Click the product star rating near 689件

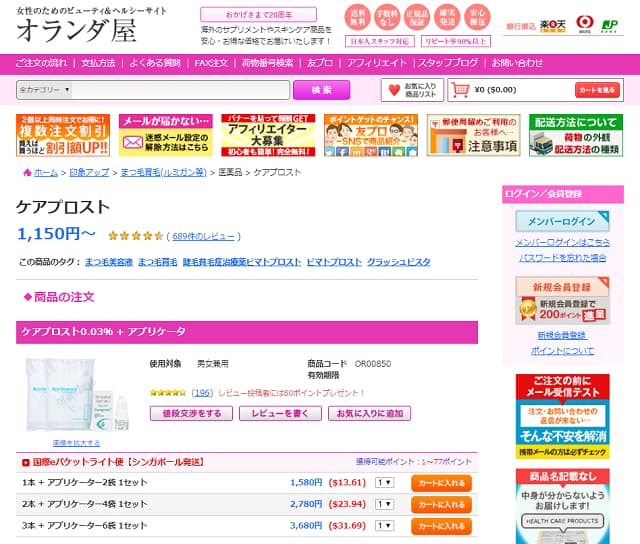click(136, 236)
